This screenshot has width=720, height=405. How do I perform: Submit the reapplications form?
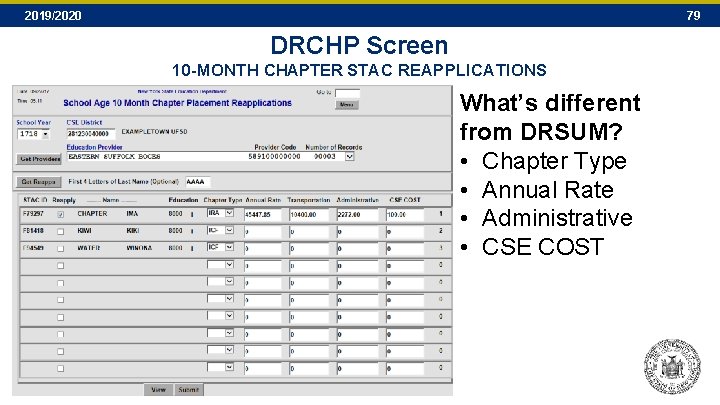coord(188,389)
